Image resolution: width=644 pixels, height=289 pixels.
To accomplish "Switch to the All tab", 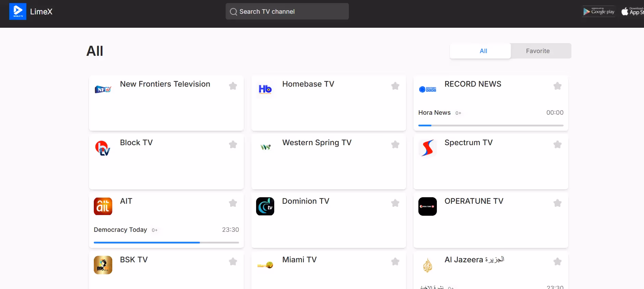I will 480,51.
